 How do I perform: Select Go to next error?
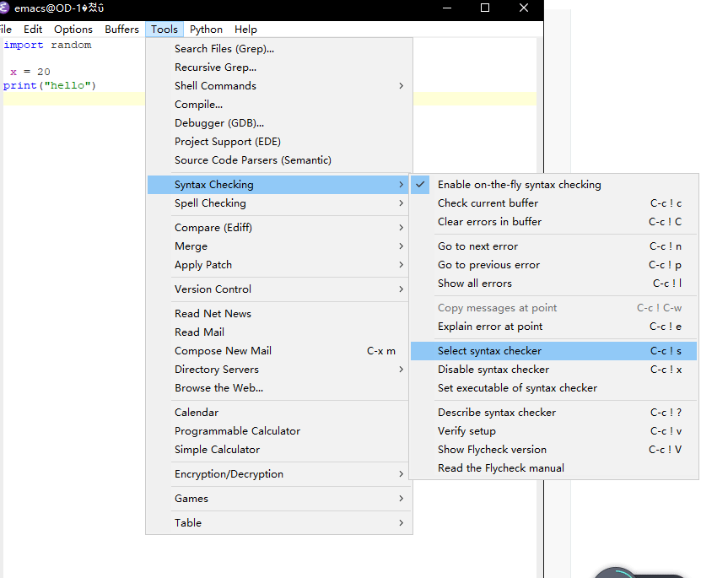tap(477, 246)
